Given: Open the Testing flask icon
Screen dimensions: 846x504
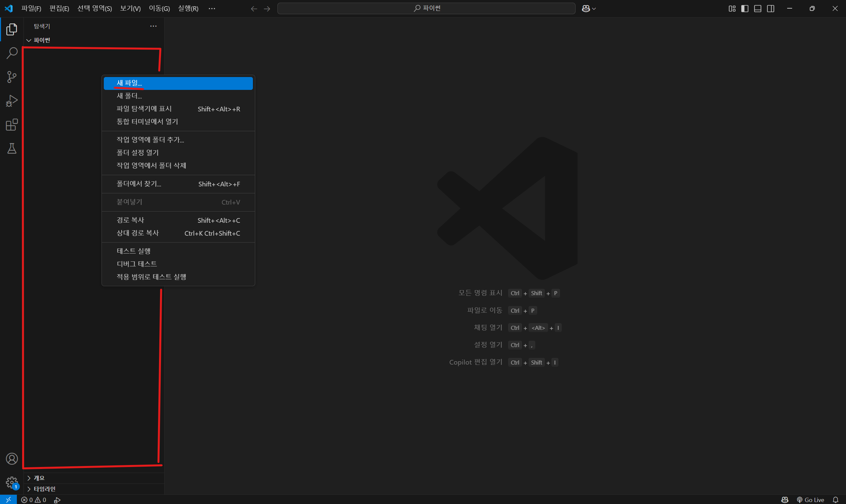Looking at the screenshot, I should pyautogui.click(x=12, y=148).
